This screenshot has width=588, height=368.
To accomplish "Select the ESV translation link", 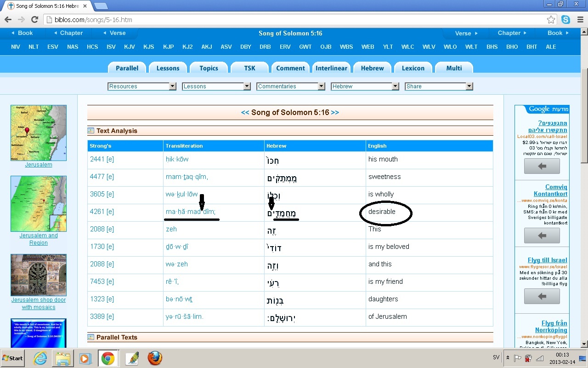I will click(x=52, y=47).
